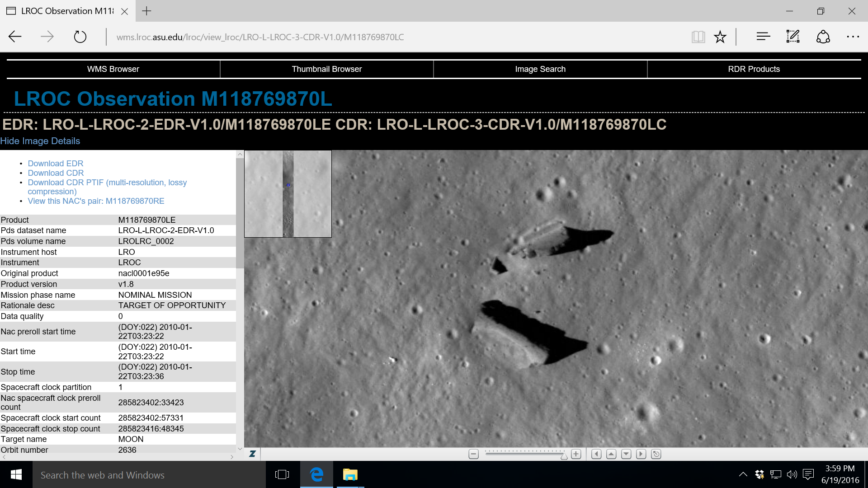Go back in browser history
This screenshot has height=488, width=868.
pyautogui.click(x=15, y=37)
